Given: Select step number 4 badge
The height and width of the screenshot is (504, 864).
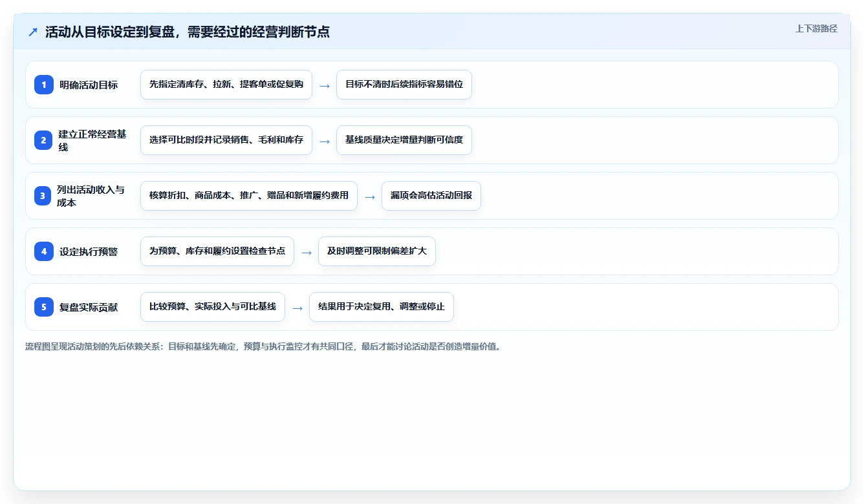Looking at the screenshot, I should (44, 251).
